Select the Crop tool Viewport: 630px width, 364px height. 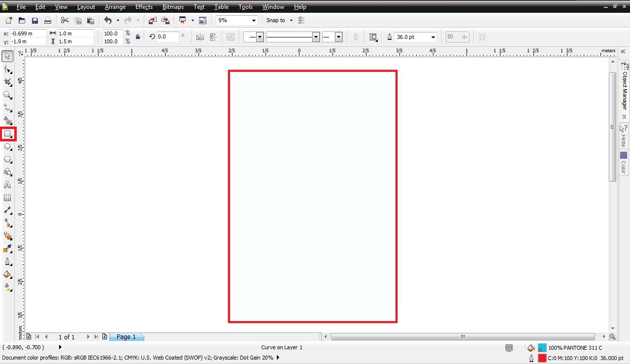[7, 82]
